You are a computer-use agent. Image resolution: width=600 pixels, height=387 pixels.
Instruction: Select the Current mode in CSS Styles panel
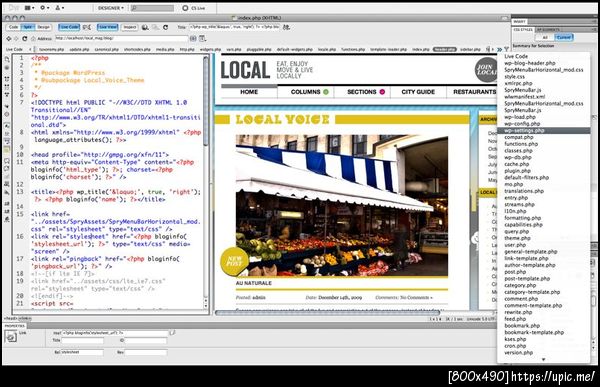click(x=563, y=37)
